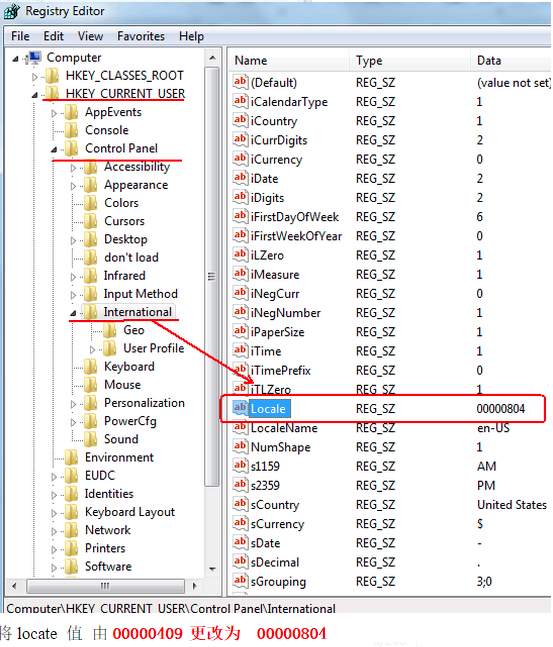This screenshot has height=647, width=553.
Task: Collapse the Control Panel key
Action: [54, 149]
